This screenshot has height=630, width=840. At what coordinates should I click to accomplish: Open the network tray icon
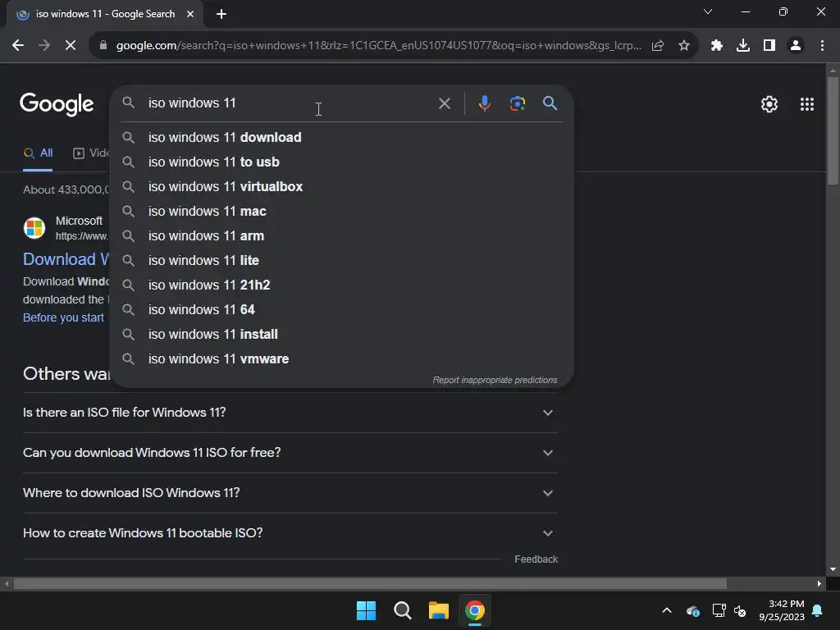719,610
